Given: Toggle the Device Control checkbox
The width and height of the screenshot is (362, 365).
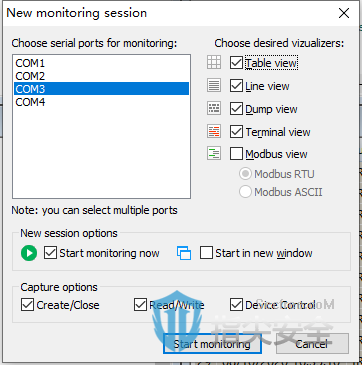Looking at the screenshot, I should [236, 305].
